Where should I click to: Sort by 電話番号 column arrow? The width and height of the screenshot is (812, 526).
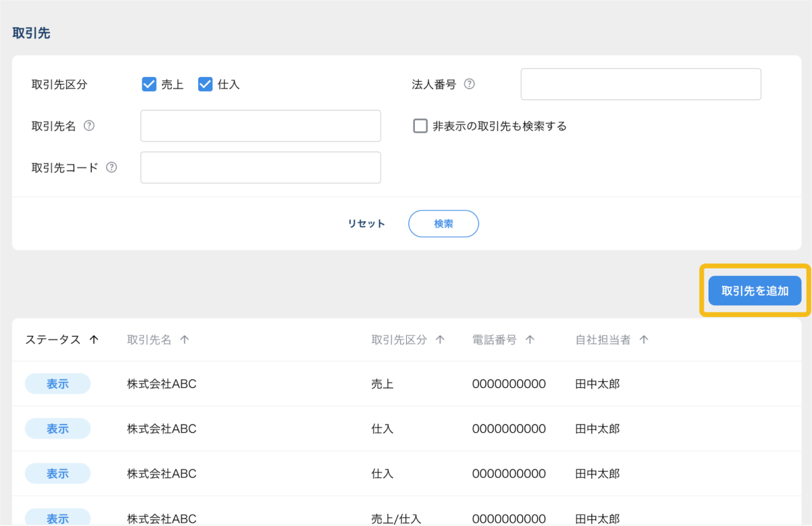[530, 340]
